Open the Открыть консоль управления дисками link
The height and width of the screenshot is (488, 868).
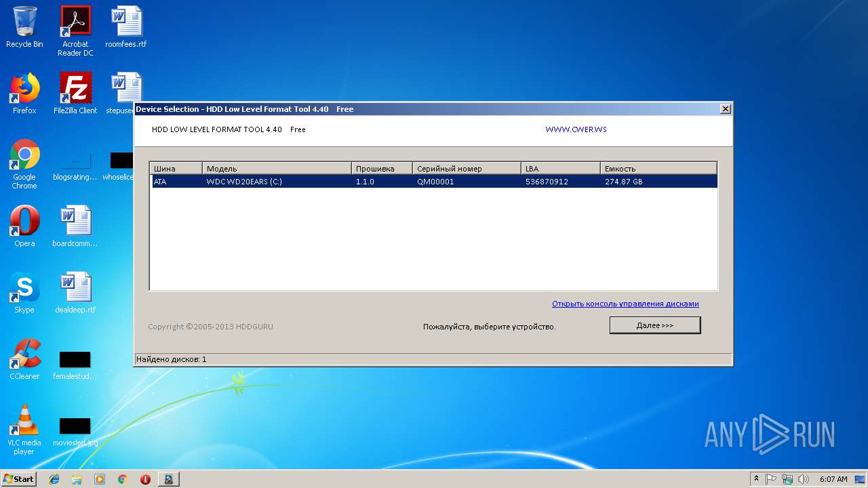(625, 304)
